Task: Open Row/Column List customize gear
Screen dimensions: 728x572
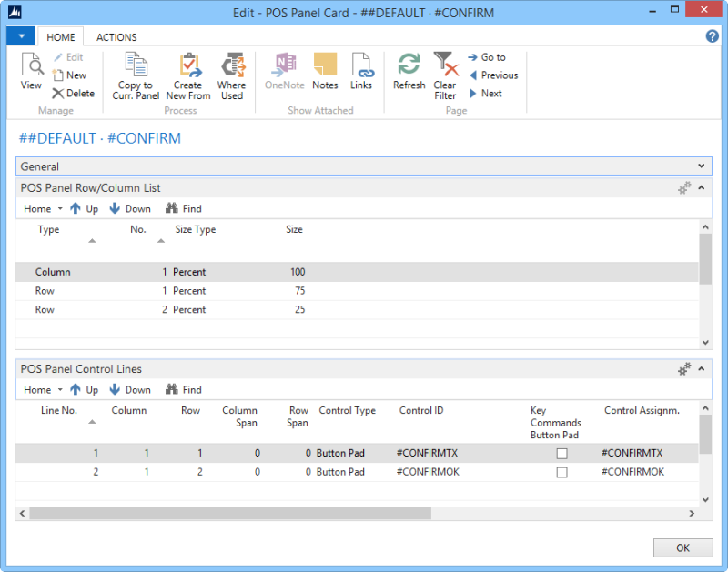Action: pyautogui.click(x=684, y=188)
